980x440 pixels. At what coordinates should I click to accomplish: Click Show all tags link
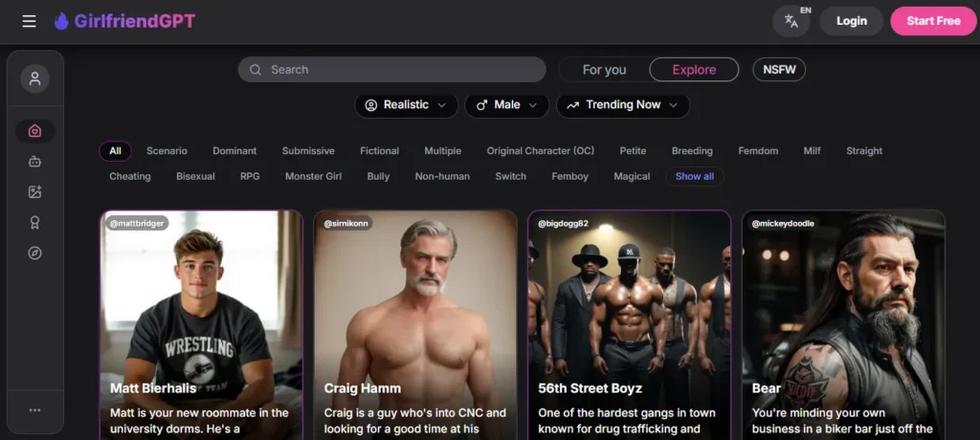pos(695,176)
